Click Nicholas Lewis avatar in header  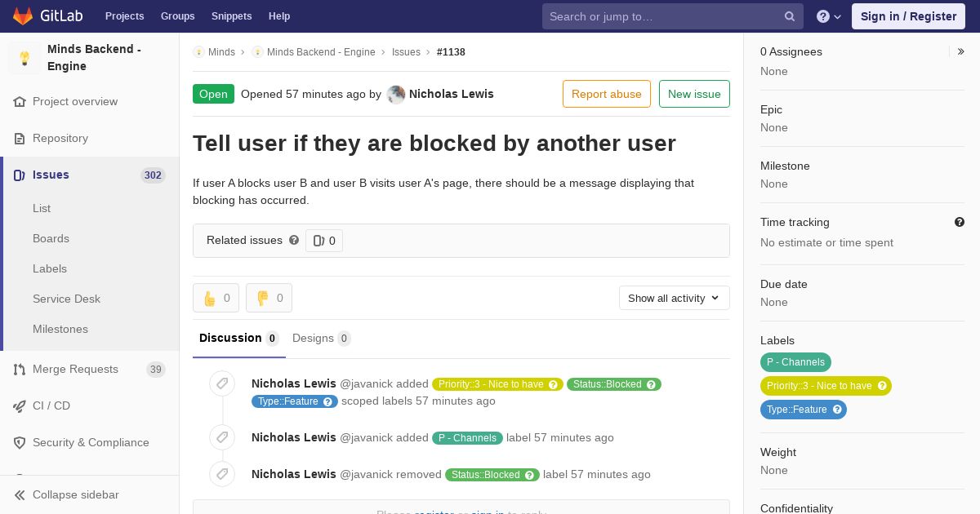tap(396, 94)
